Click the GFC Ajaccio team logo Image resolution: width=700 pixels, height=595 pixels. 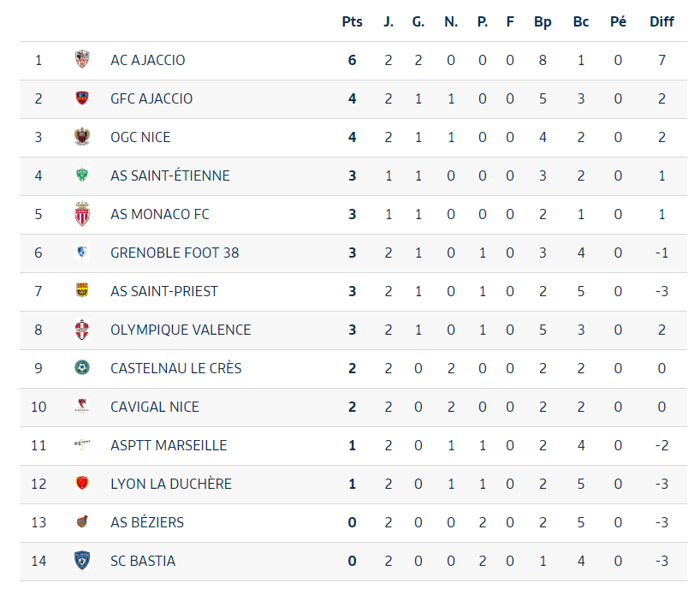(x=82, y=98)
